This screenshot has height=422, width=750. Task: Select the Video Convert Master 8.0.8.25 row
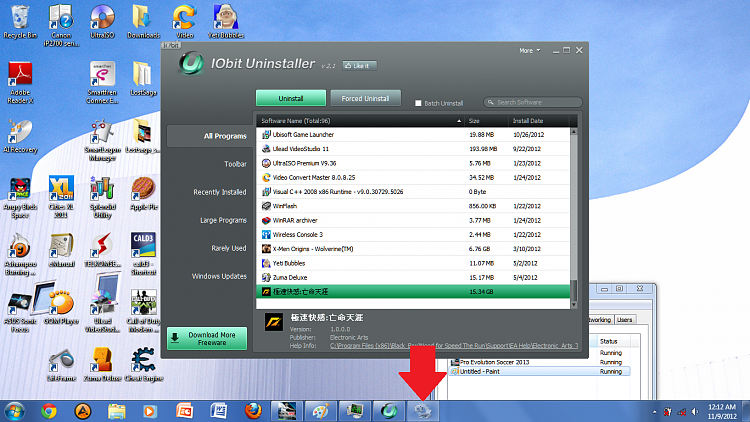click(413, 178)
